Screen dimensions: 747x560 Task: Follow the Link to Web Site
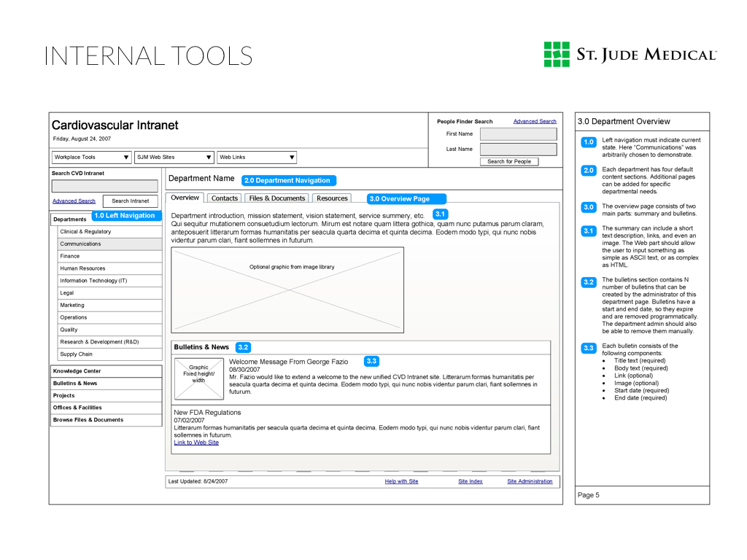point(196,443)
